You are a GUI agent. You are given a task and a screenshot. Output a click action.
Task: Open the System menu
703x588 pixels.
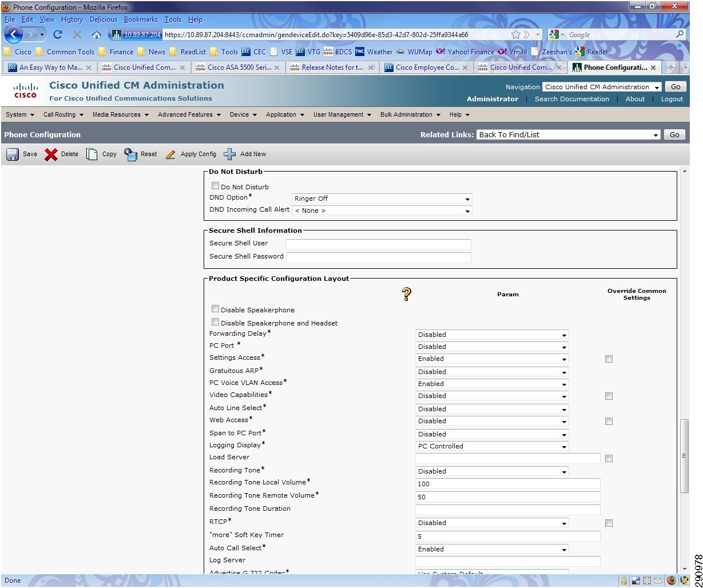click(x=20, y=114)
